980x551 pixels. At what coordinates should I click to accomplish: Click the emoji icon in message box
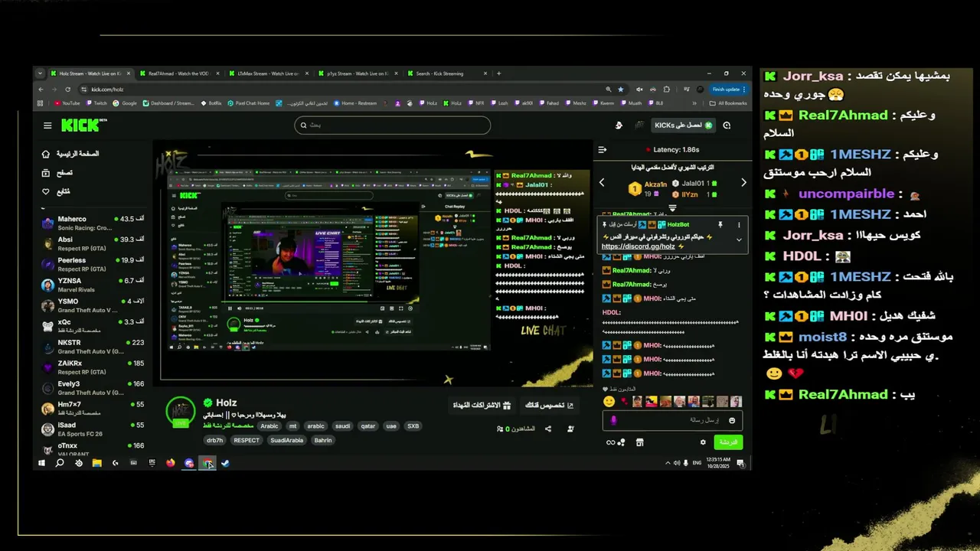[x=732, y=420]
